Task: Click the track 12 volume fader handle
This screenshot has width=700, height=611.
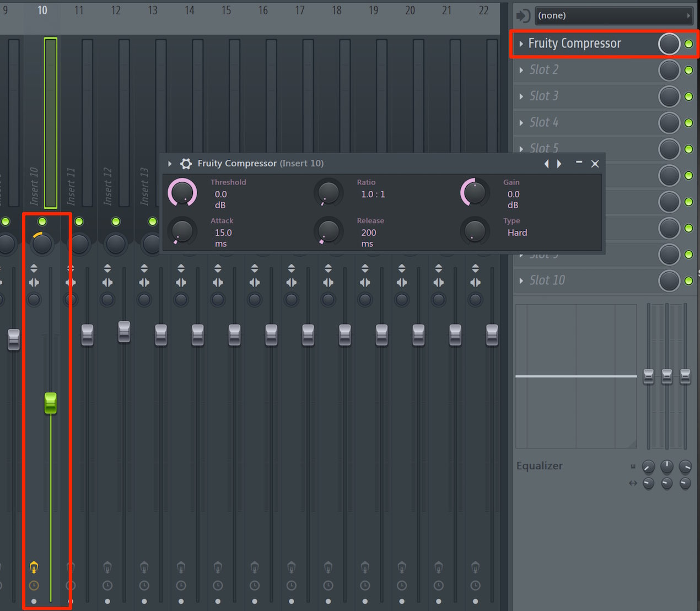Action: point(124,332)
